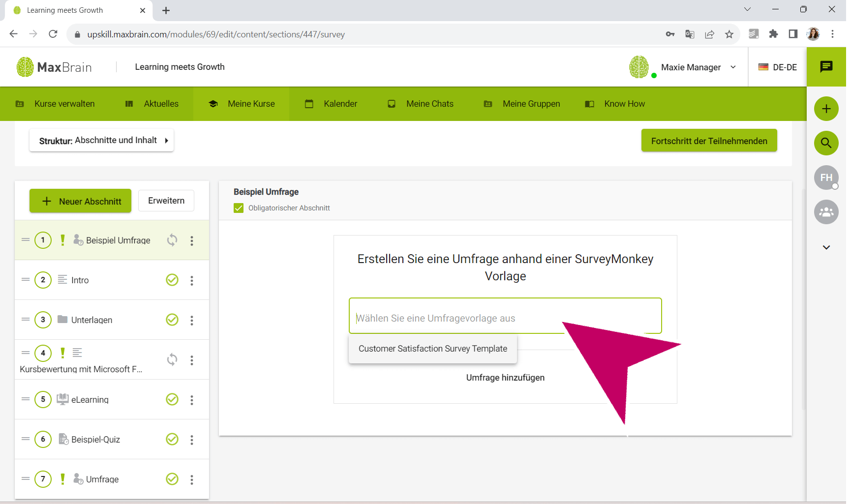
Task: Click the FH user avatar
Action: (x=826, y=178)
